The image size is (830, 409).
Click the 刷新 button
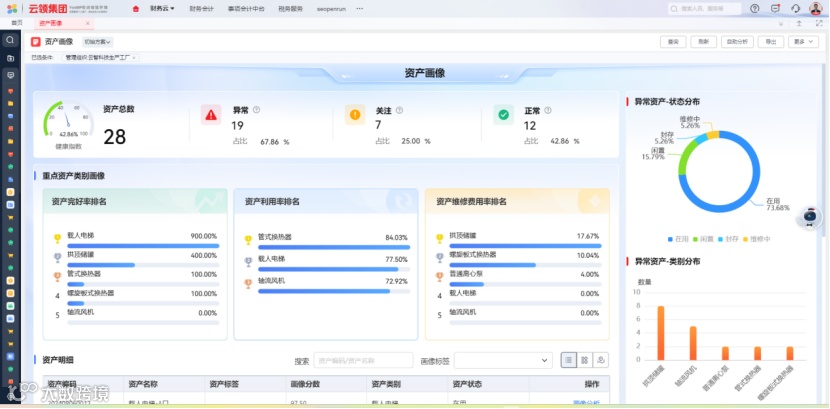(703, 42)
